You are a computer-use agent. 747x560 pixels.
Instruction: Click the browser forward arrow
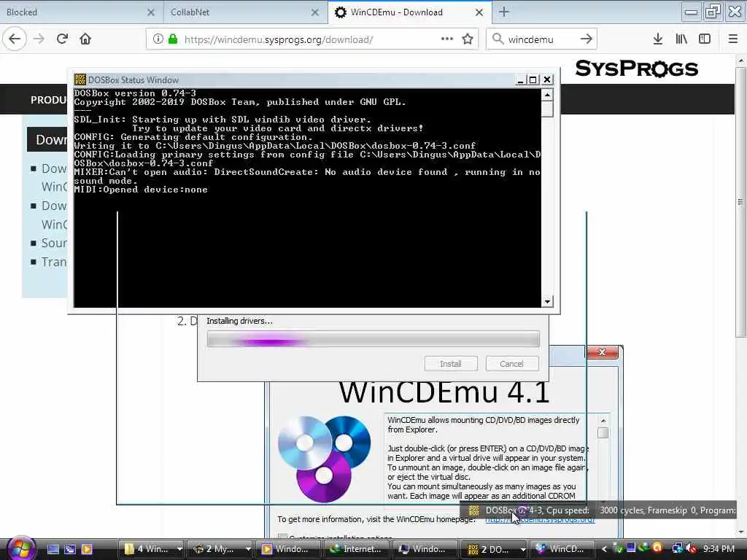point(39,39)
